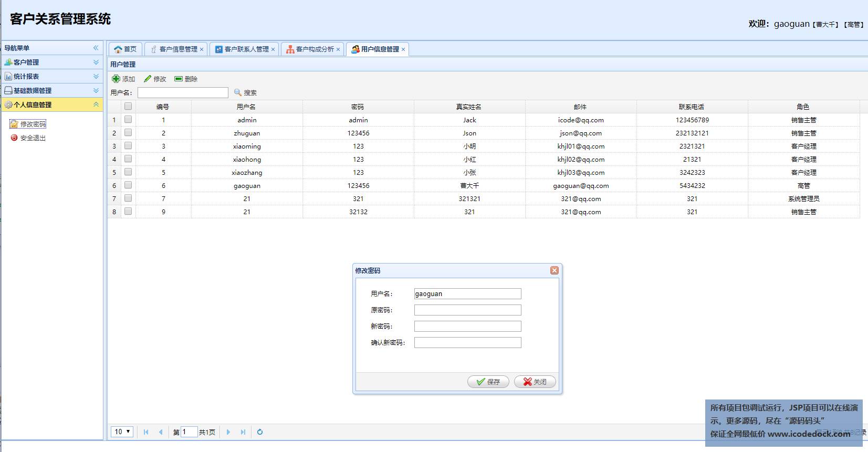Go to previous page in pager
Screen dimensions: 868x452
click(161, 432)
